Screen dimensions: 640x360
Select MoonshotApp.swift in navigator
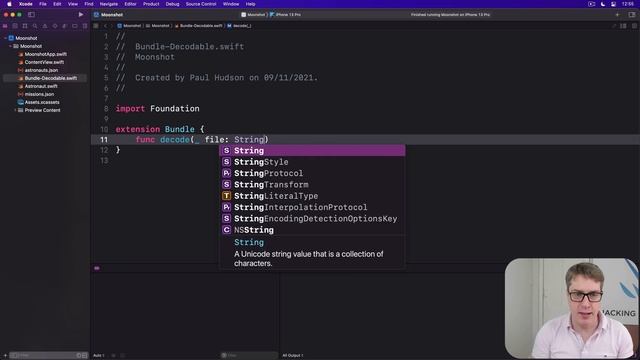point(46,54)
